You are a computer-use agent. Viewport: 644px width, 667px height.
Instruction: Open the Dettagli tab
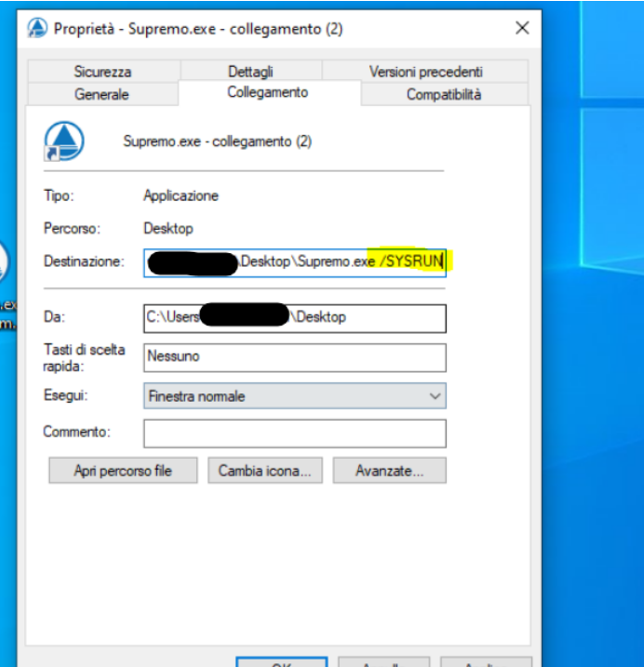[250, 72]
